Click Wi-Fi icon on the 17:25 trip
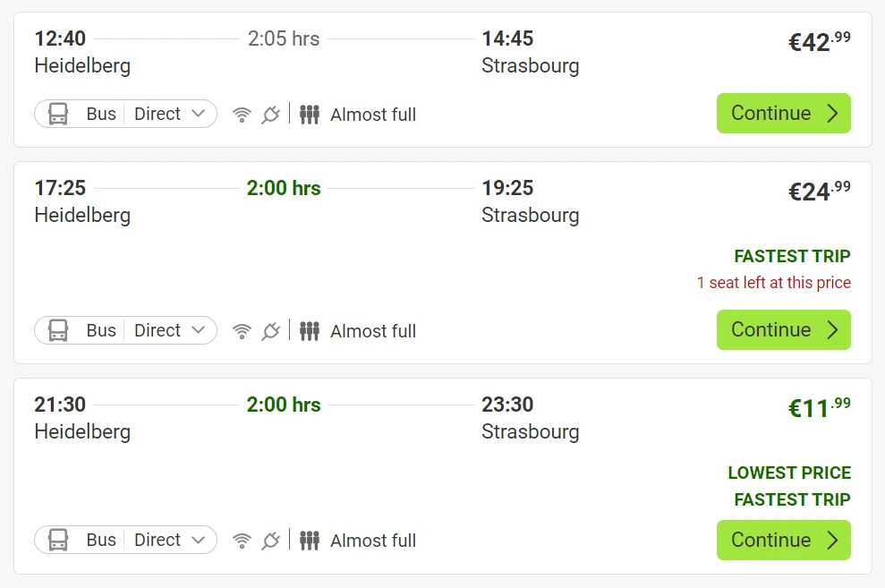Image resolution: width=885 pixels, height=588 pixels. click(242, 331)
